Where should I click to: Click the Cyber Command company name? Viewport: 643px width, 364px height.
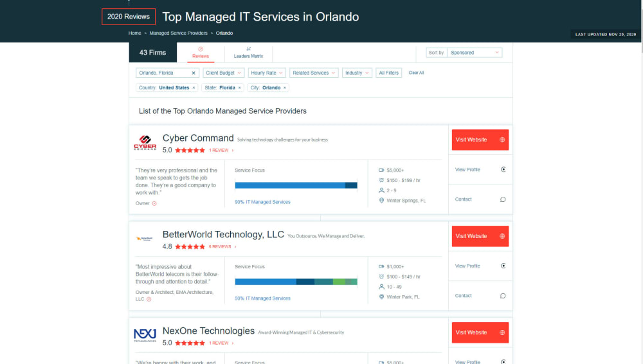tap(198, 138)
